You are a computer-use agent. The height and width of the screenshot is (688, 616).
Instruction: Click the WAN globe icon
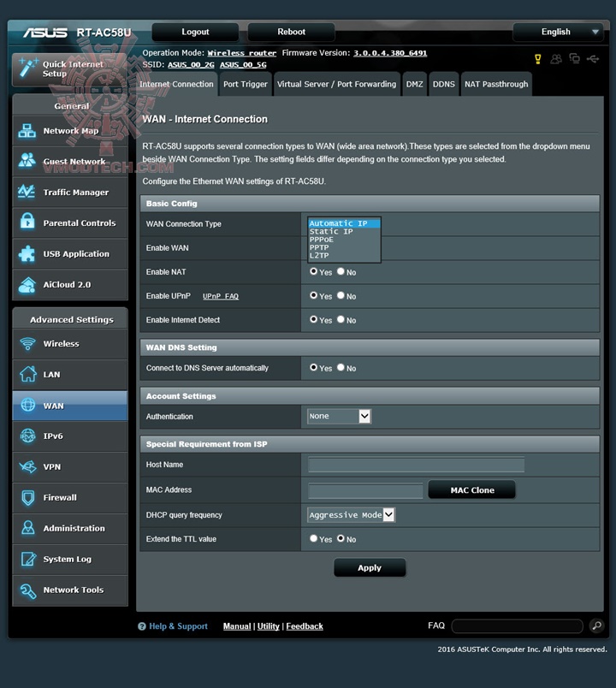pyautogui.click(x=28, y=405)
